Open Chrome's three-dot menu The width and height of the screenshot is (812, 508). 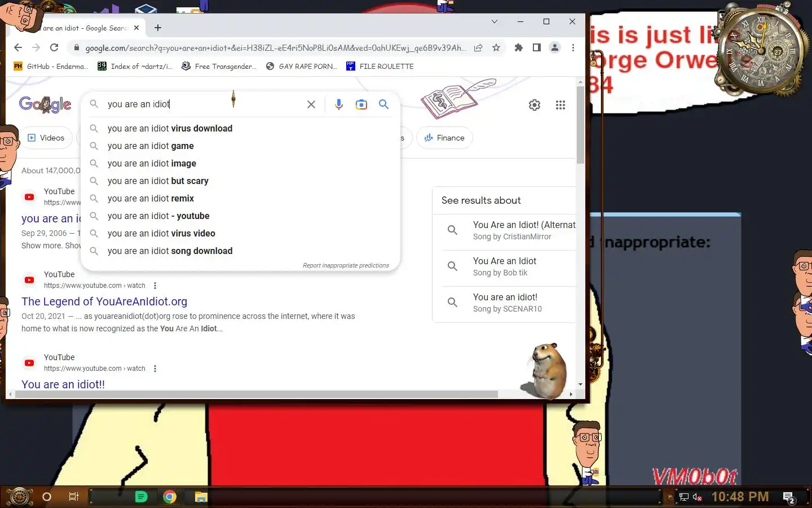pos(573,48)
